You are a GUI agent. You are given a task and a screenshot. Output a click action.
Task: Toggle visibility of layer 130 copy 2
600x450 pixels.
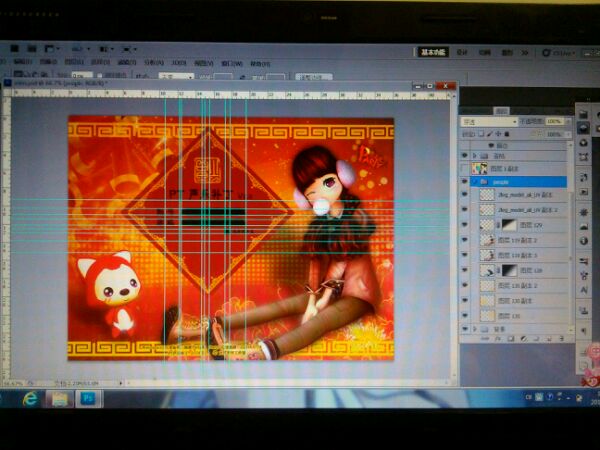click(x=464, y=285)
